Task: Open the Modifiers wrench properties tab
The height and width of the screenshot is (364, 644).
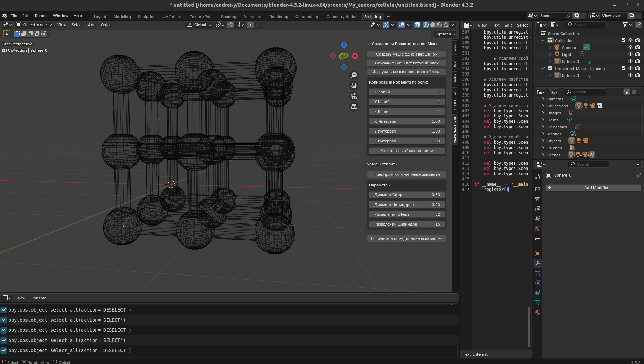Action: (538, 263)
